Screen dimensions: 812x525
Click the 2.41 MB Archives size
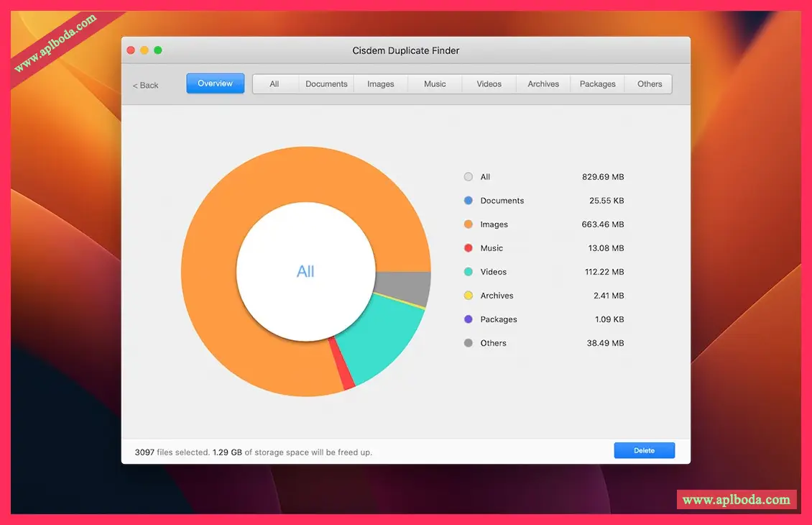(609, 296)
